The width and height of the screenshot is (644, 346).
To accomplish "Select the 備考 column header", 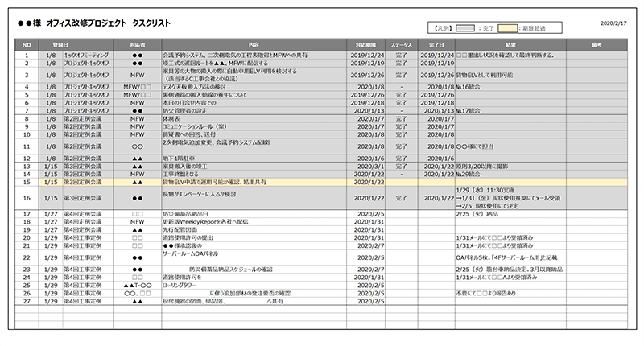I will click(597, 44).
